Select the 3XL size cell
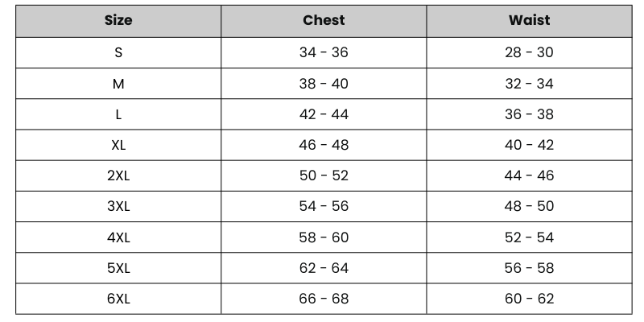The image size is (644, 322). (x=118, y=206)
